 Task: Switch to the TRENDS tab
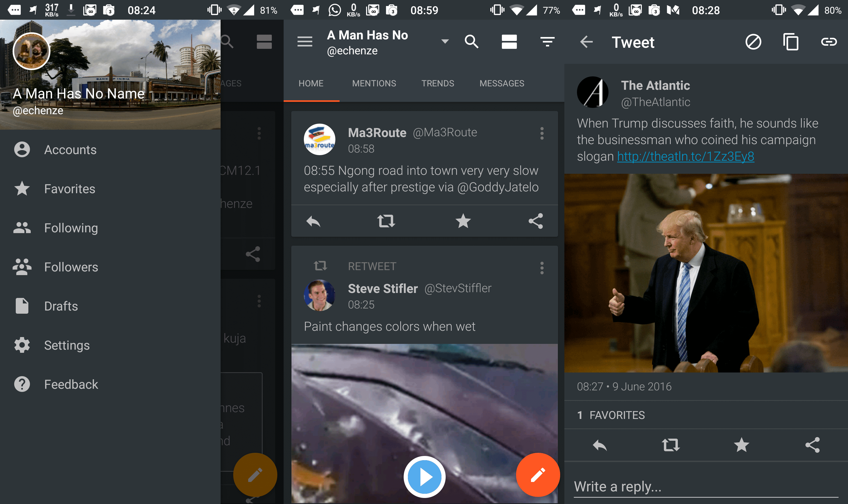(438, 83)
